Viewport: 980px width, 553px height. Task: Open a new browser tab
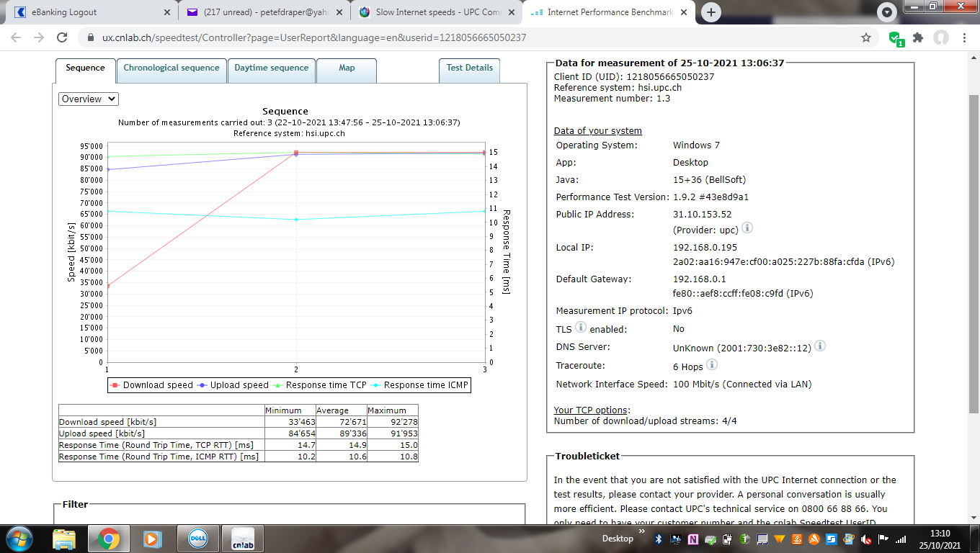(x=711, y=12)
